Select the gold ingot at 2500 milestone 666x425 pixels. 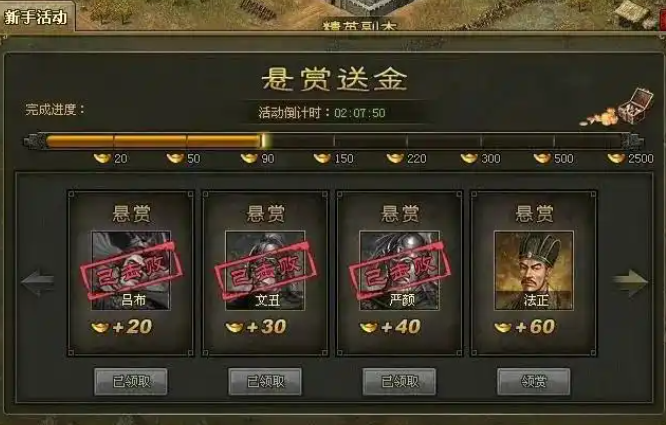pos(616,158)
